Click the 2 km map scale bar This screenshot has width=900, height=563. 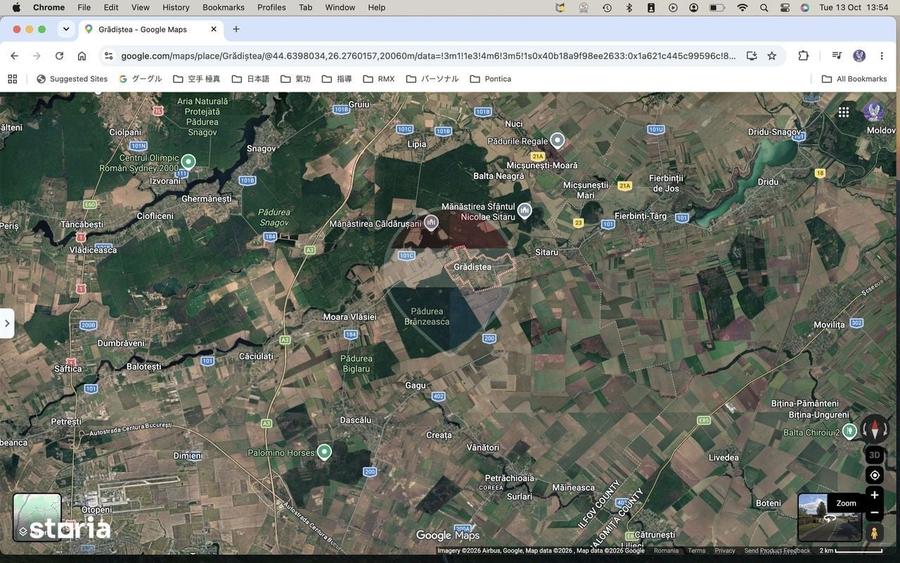[x=851, y=550]
